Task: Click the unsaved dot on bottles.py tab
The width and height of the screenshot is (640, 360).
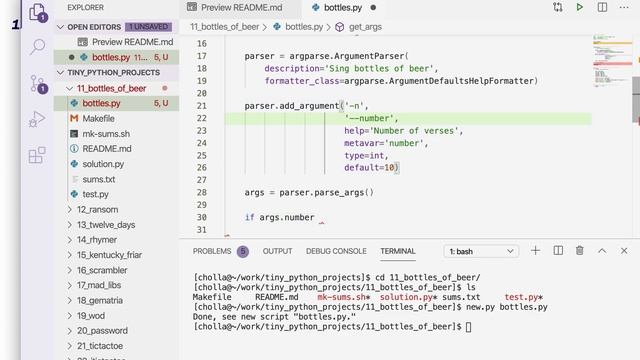Action: (373, 7)
